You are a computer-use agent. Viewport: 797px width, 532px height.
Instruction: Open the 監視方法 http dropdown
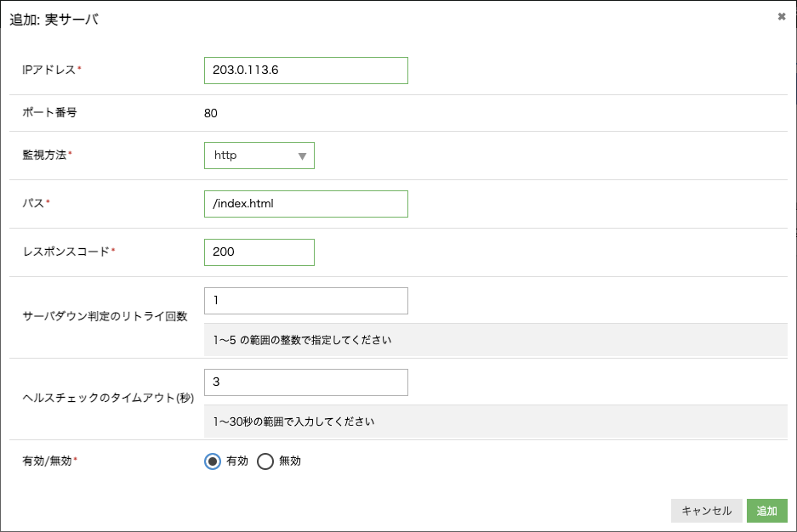[x=259, y=156]
